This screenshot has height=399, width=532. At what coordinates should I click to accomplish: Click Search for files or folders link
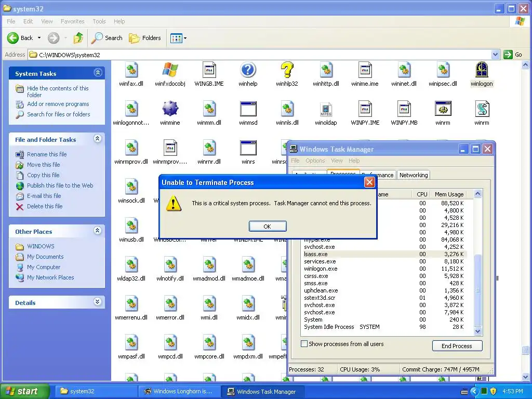tap(58, 114)
